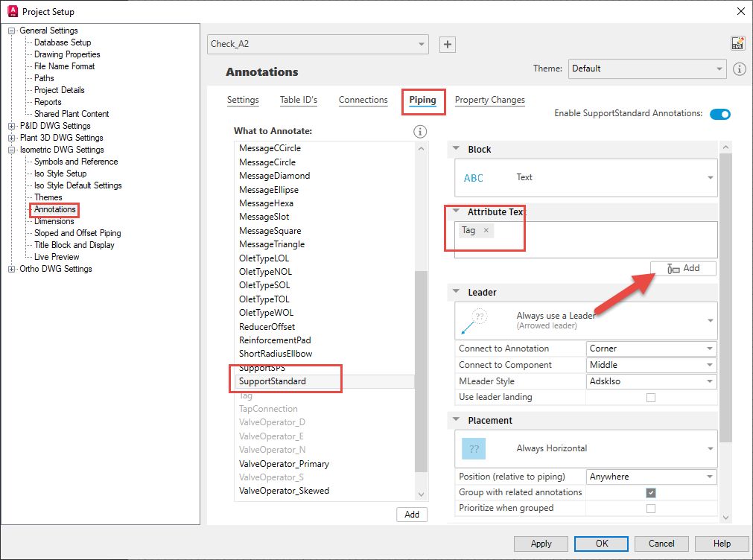Click Add below the What to Annotate list
The height and width of the screenshot is (560, 753).
(x=412, y=514)
